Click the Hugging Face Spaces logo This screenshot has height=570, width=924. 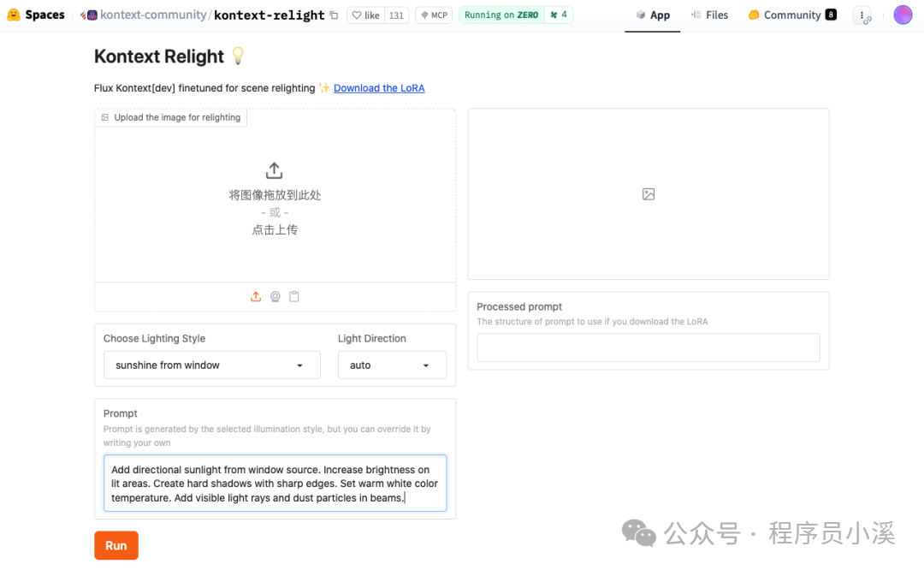[36, 15]
